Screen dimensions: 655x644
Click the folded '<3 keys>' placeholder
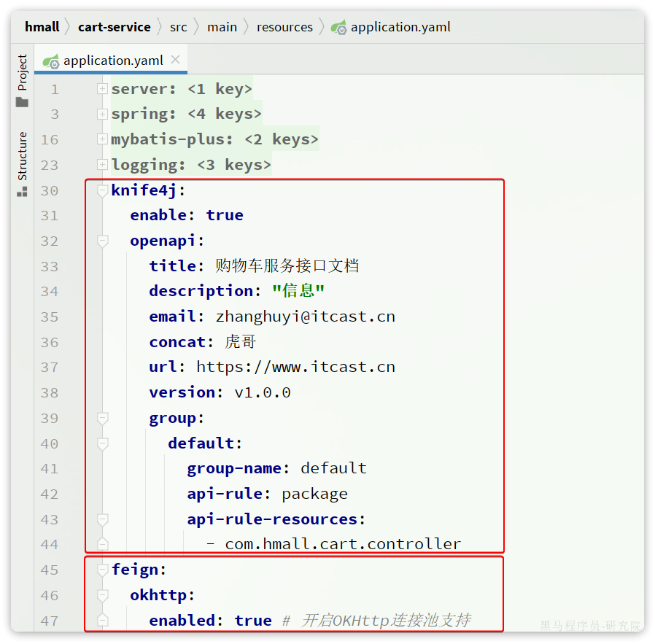click(234, 165)
